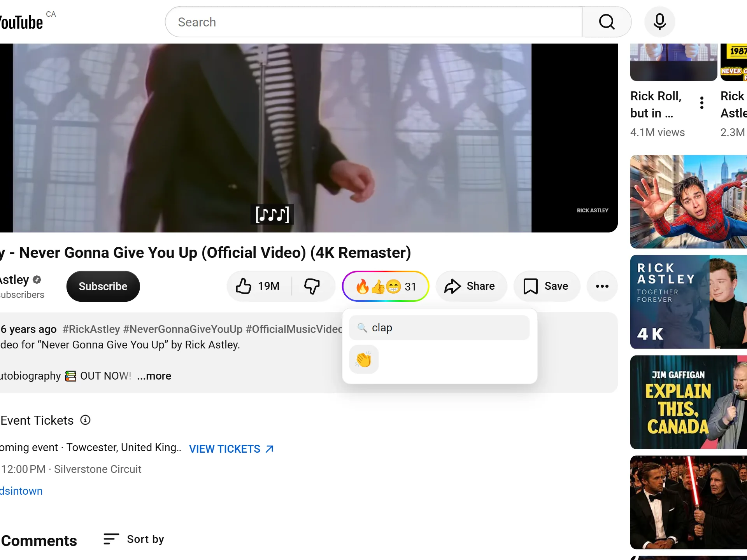The height and width of the screenshot is (560, 747).
Task: Click the YouTube logo
Action: click(x=21, y=22)
